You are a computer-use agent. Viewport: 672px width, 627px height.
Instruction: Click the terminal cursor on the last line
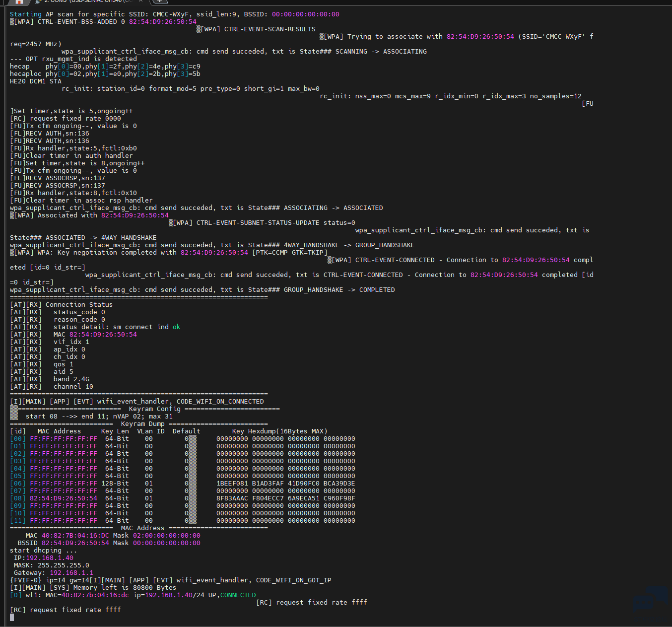(12, 618)
